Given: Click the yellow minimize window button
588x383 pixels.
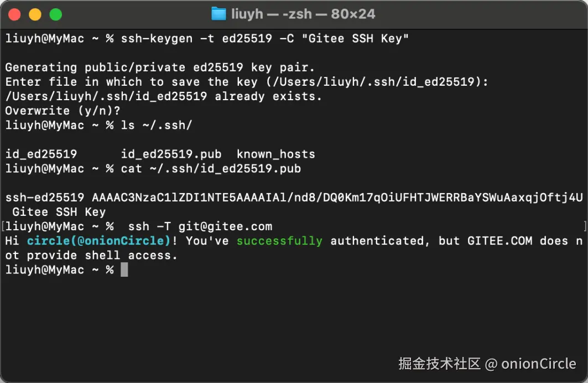Looking at the screenshot, I should (35, 14).
